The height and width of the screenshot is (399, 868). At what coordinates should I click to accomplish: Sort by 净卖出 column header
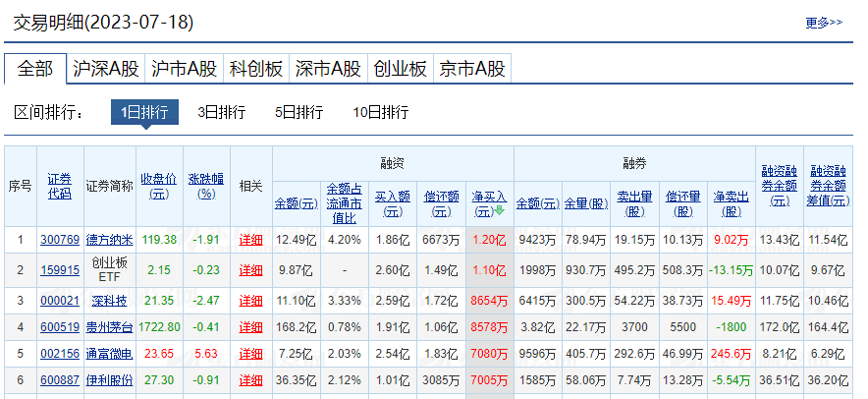coord(731,203)
